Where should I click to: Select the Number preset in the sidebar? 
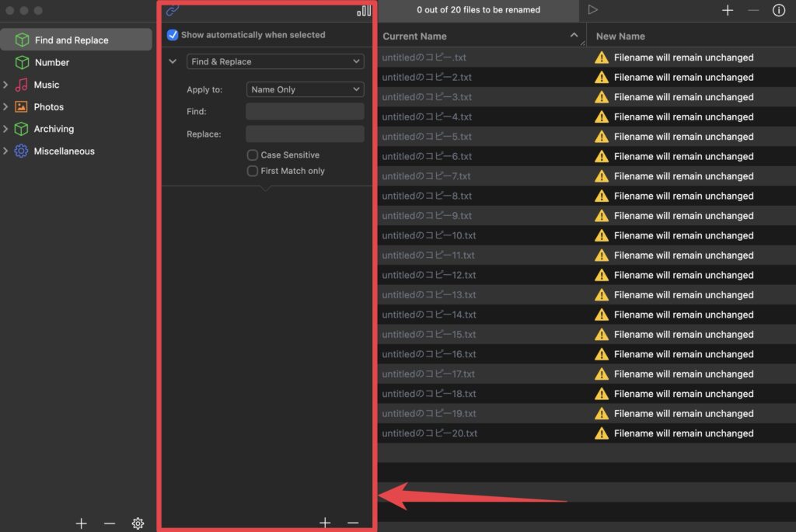click(x=52, y=62)
